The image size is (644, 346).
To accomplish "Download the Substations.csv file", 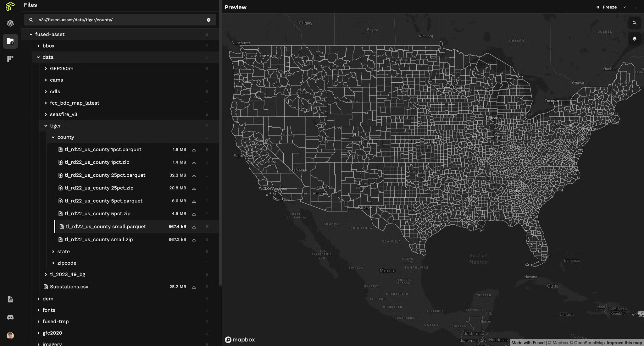I will coord(194,287).
